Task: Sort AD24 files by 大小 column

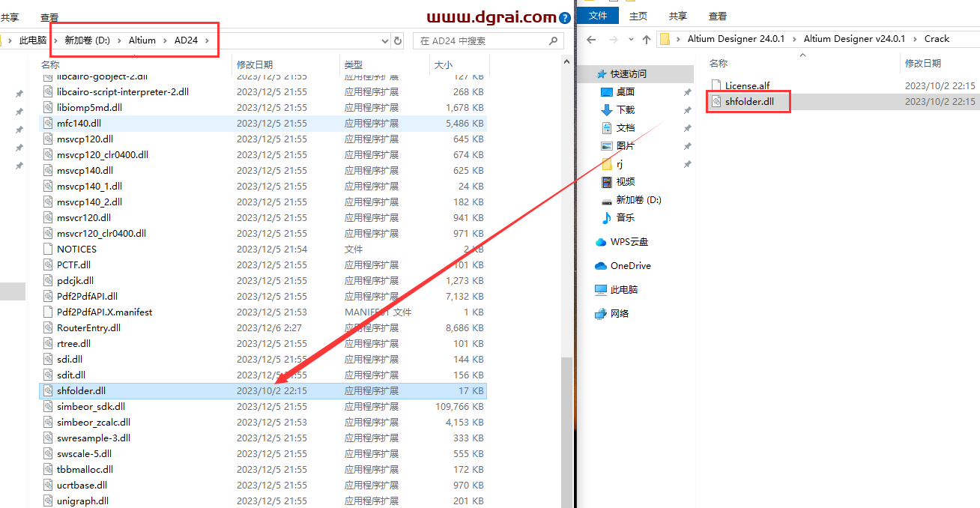Action: pos(443,65)
